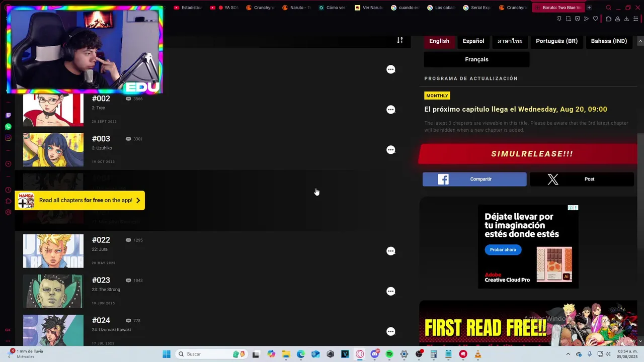The width and height of the screenshot is (644, 362).
Task: Click the toolbar play flow icon
Action: tap(586, 19)
